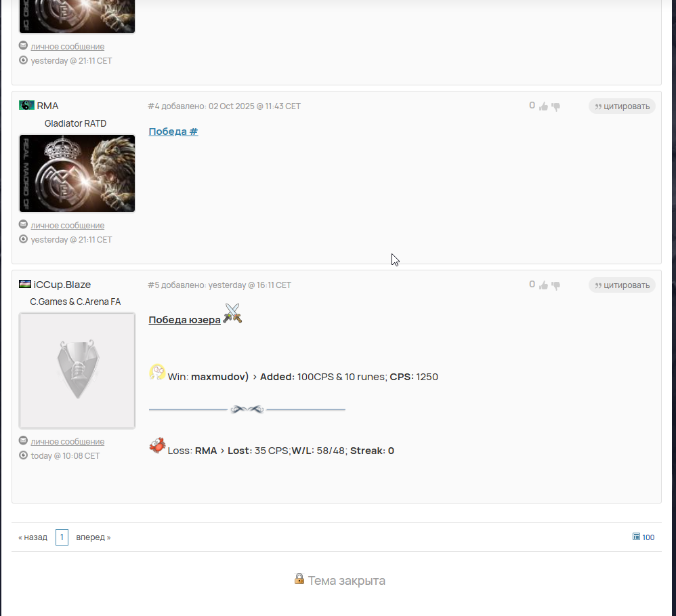Select page 1 in pagination
The height and width of the screenshot is (616, 676).
pos(62,537)
